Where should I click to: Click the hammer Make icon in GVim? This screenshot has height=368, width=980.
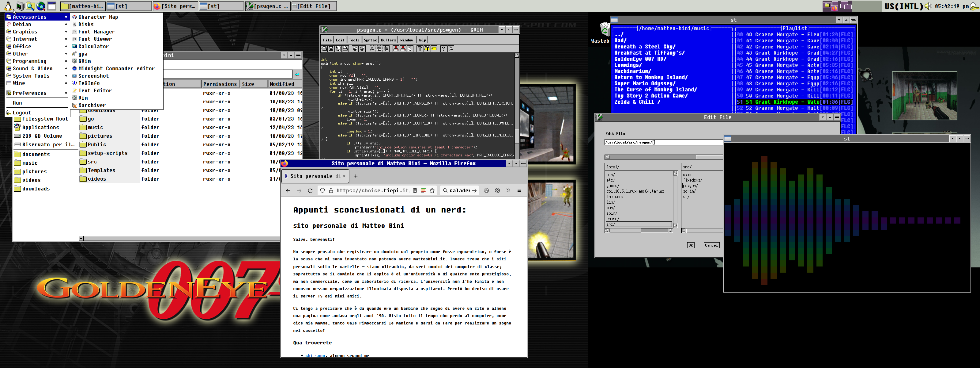click(420, 49)
